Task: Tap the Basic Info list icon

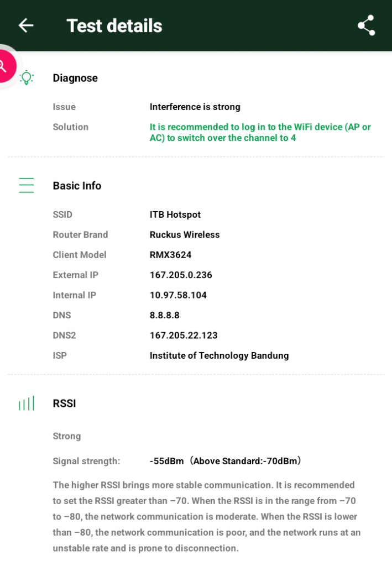Action: tap(26, 185)
